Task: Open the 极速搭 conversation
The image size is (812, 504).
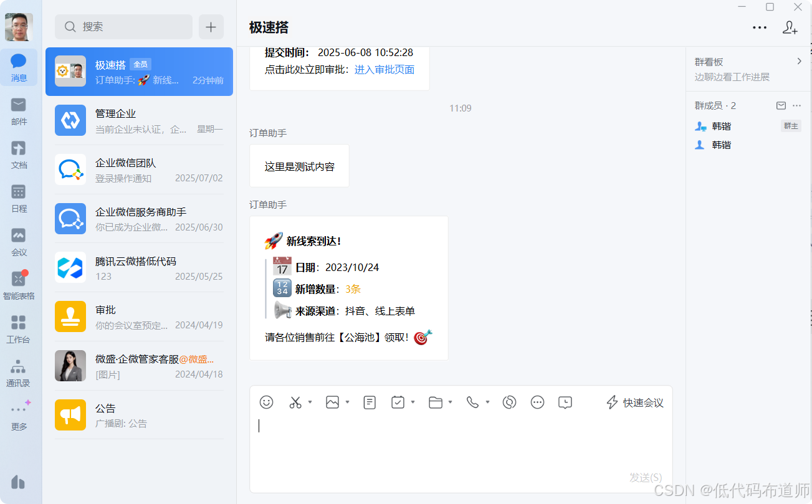Action: click(139, 72)
